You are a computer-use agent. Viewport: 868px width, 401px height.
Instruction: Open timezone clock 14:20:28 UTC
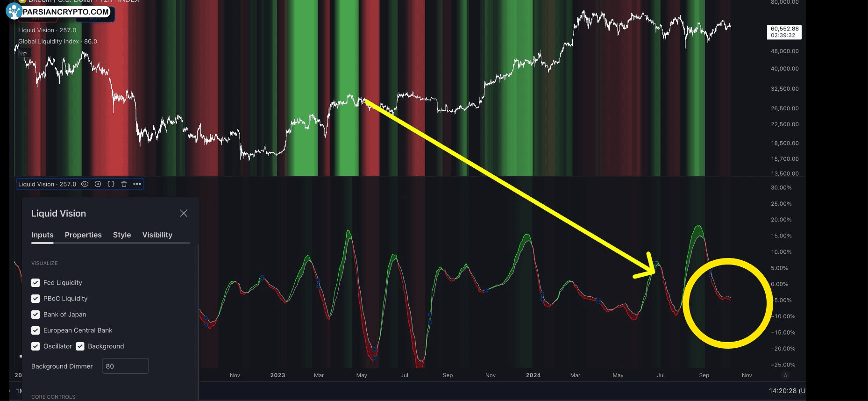coord(787,391)
